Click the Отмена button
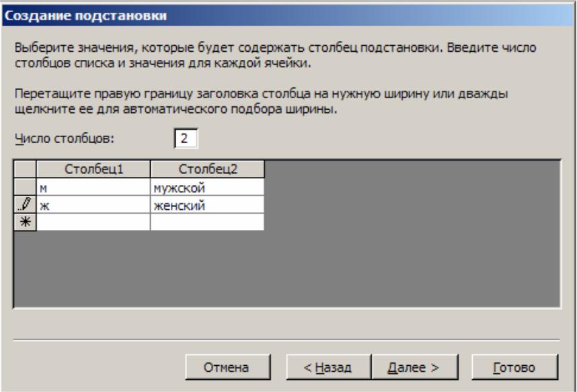 point(228,367)
